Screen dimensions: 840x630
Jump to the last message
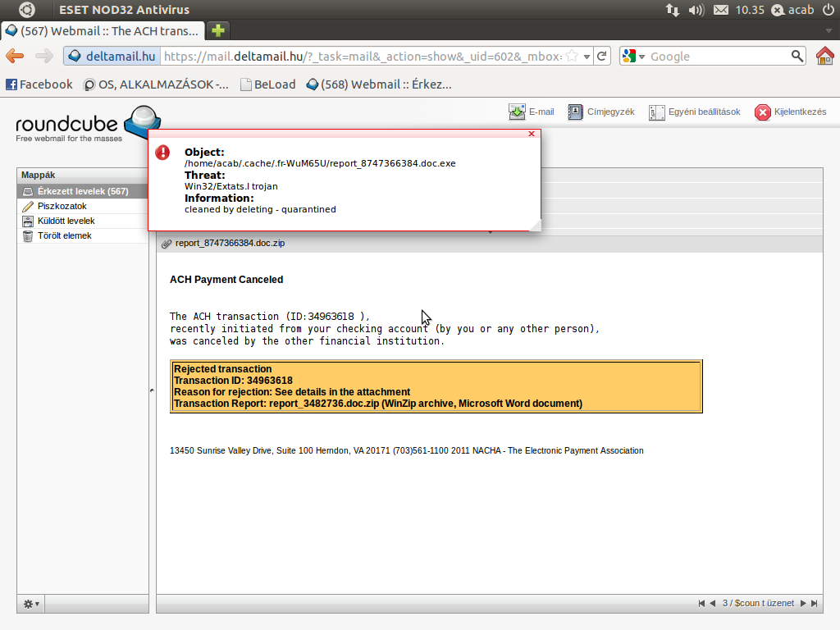click(x=815, y=603)
